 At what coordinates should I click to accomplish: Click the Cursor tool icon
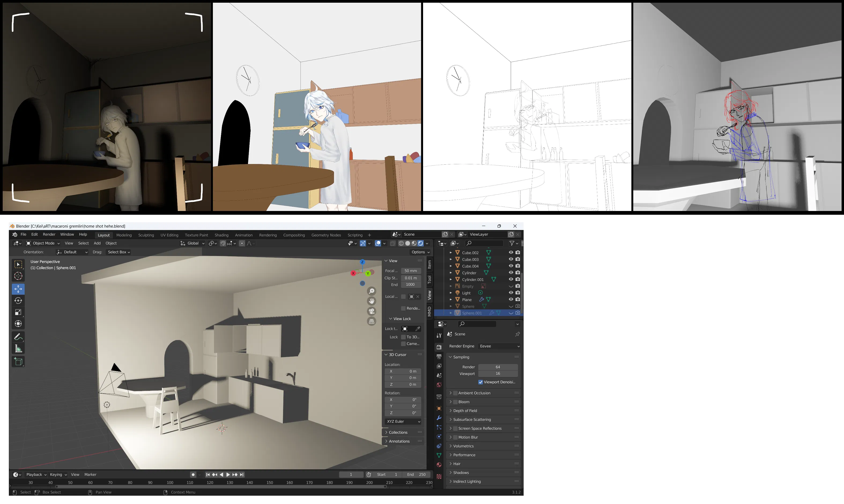18,276
